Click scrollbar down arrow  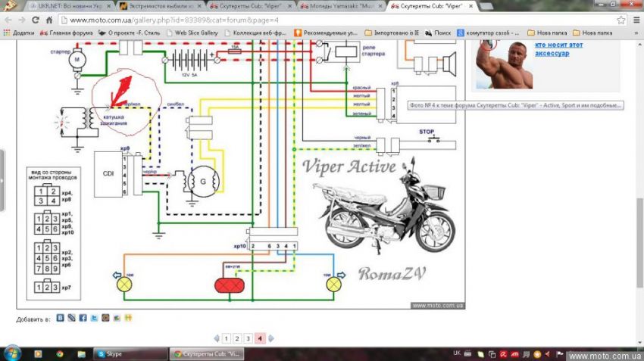pos(640,343)
